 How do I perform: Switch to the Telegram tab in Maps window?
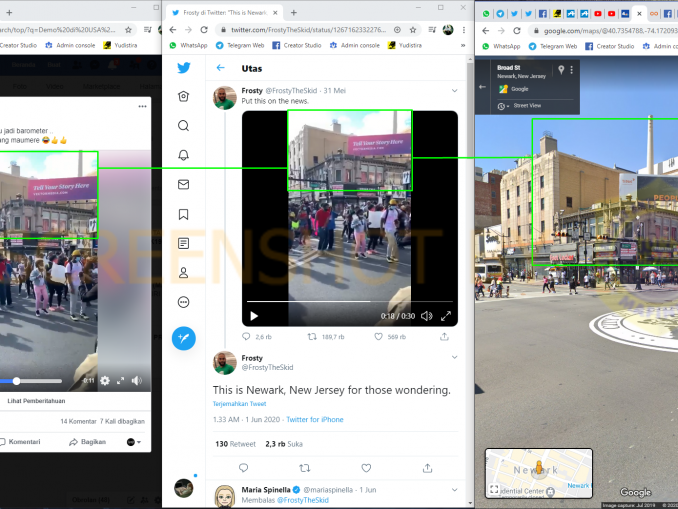click(x=500, y=13)
